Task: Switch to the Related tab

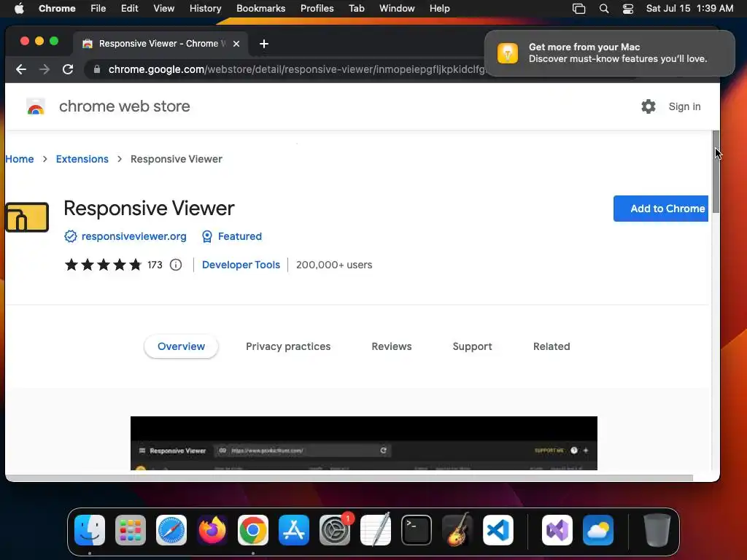Action: [551, 346]
